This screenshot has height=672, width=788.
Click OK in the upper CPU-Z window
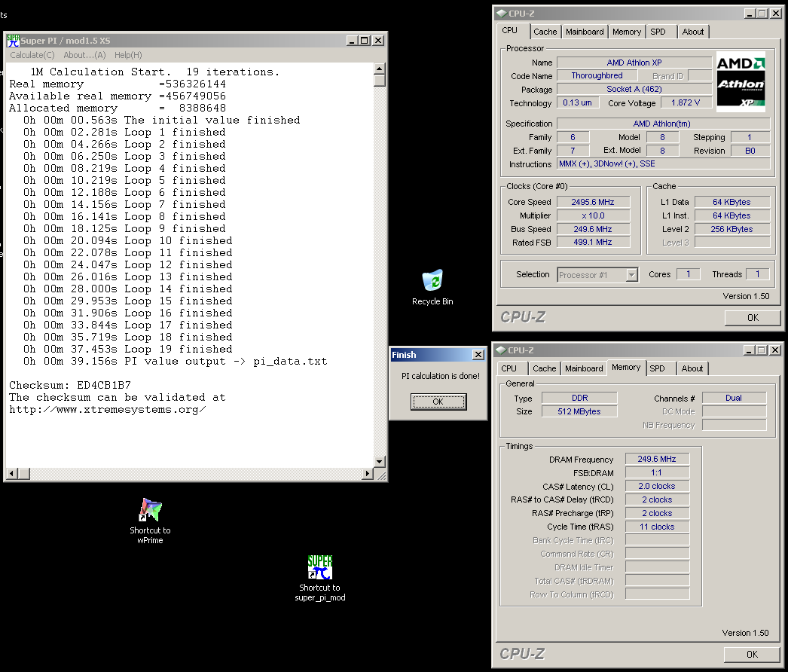coord(753,318)
